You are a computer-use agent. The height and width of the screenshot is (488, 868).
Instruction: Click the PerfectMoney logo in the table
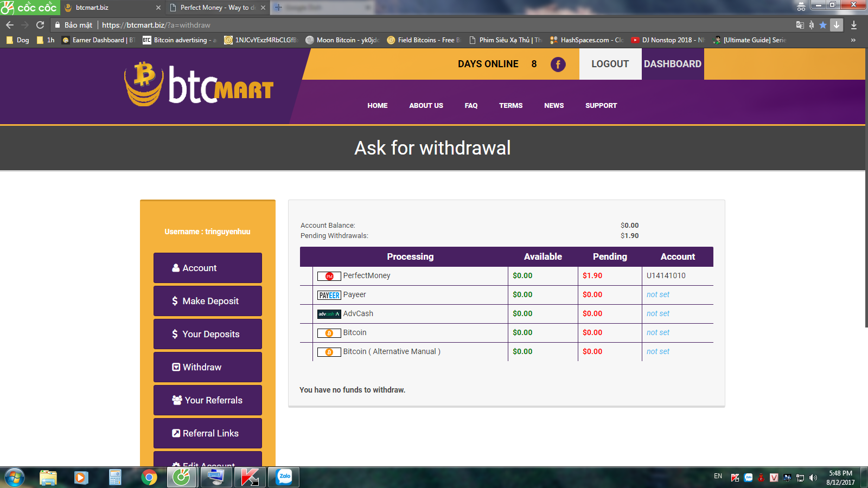[329, 276]
